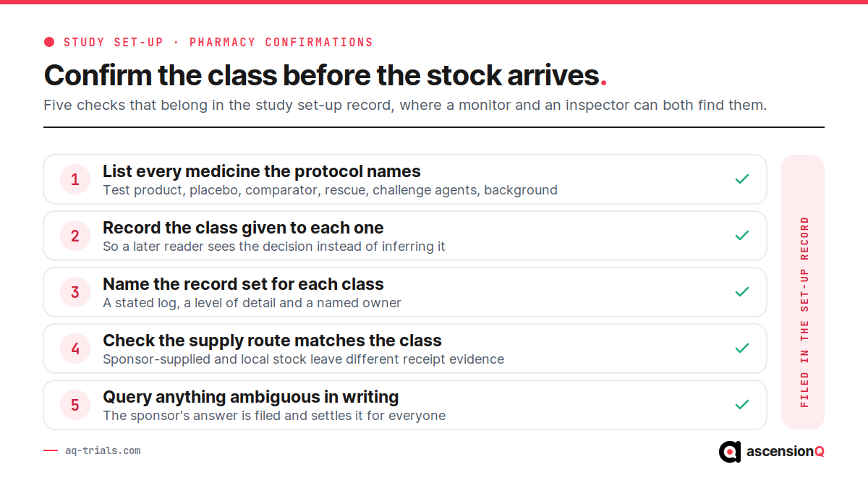Click the number 1 circle badge
The image size is (868, 488).
click(x=75, y=179)
